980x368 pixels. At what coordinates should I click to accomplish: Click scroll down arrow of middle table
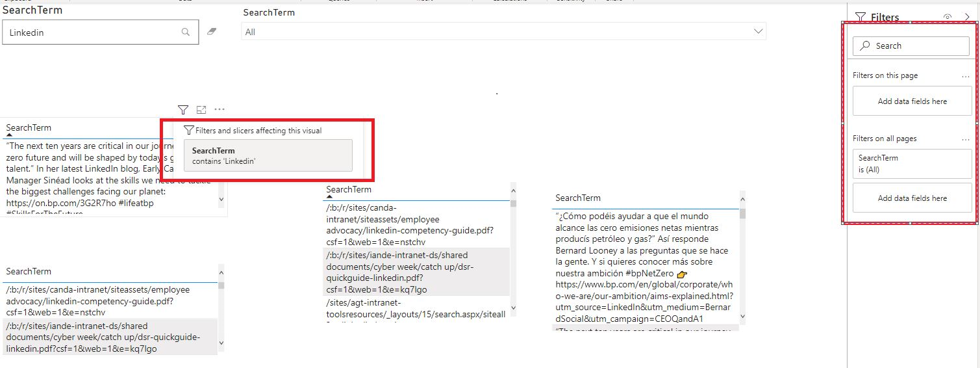514,308
